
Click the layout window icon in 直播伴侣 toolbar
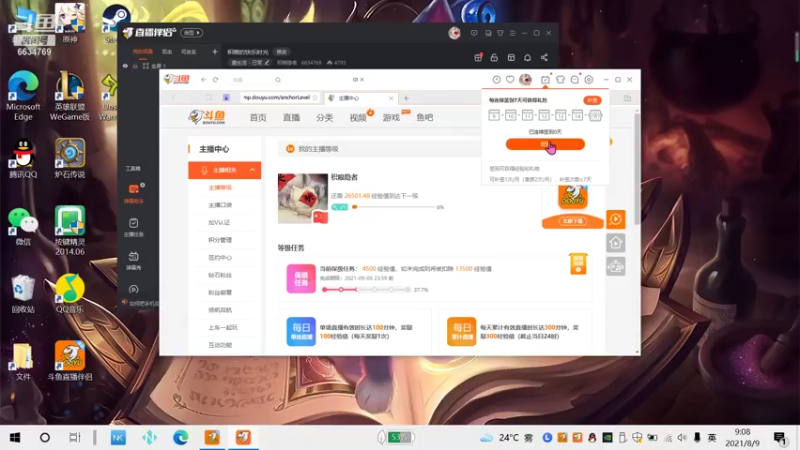[x=511, y=58]
